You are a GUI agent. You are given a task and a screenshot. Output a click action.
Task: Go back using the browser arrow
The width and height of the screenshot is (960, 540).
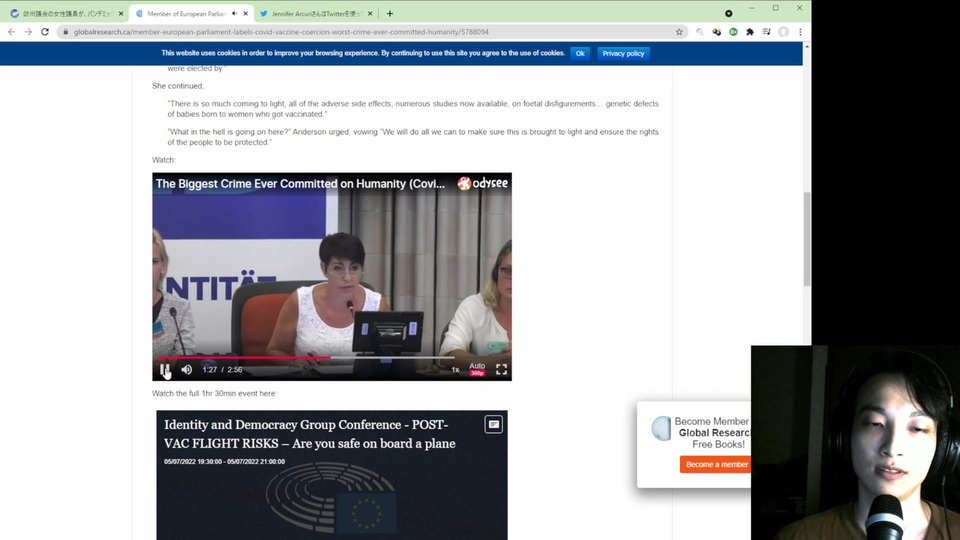tap(12, 32)
